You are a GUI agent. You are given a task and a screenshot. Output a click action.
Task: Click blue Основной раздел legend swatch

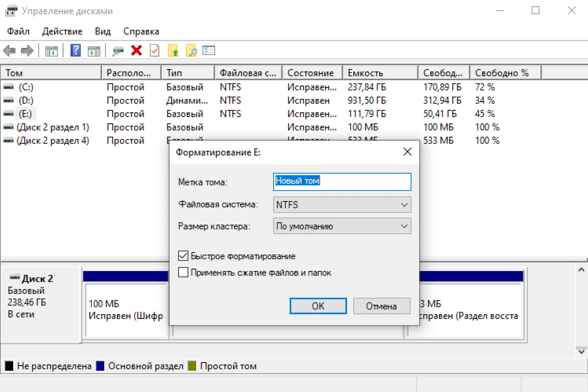click(x=100, y=366)
